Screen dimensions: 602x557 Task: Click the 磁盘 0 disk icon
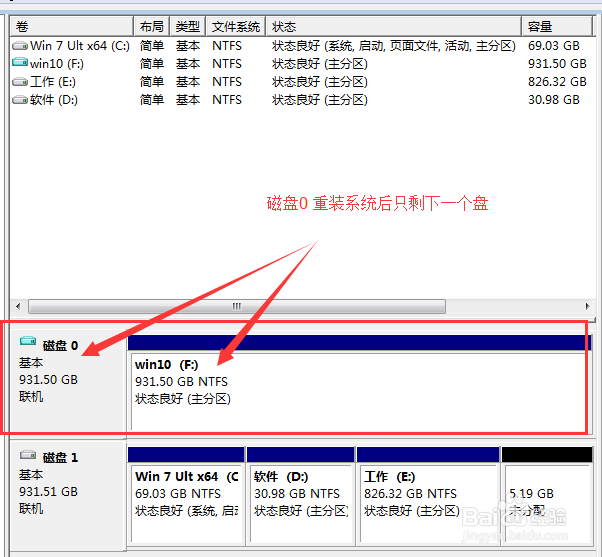pyautogui.click(x=28, y=340)
